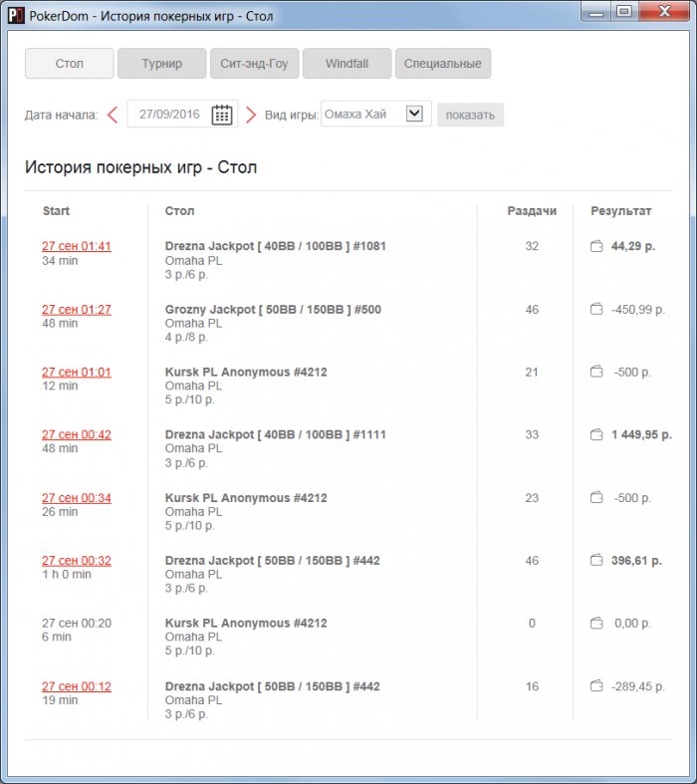Click result value 1 449,95 р.
The height and width of the screenshot is (784, 697).
[x=641, y=434]
